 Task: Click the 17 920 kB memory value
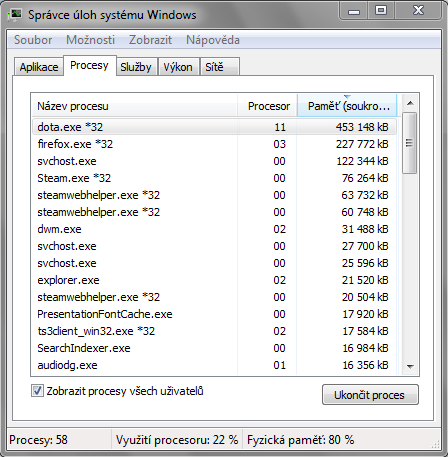(x=365, y=314)
